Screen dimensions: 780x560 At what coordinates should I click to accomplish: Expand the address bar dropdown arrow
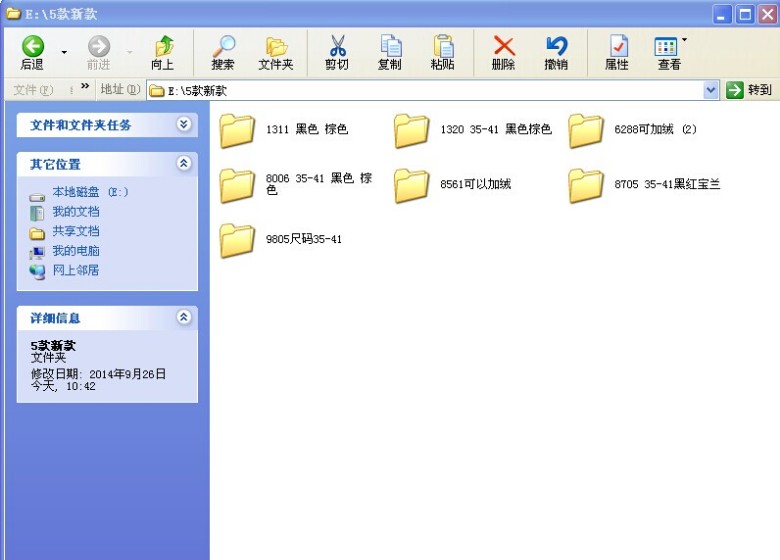point(711,90)
